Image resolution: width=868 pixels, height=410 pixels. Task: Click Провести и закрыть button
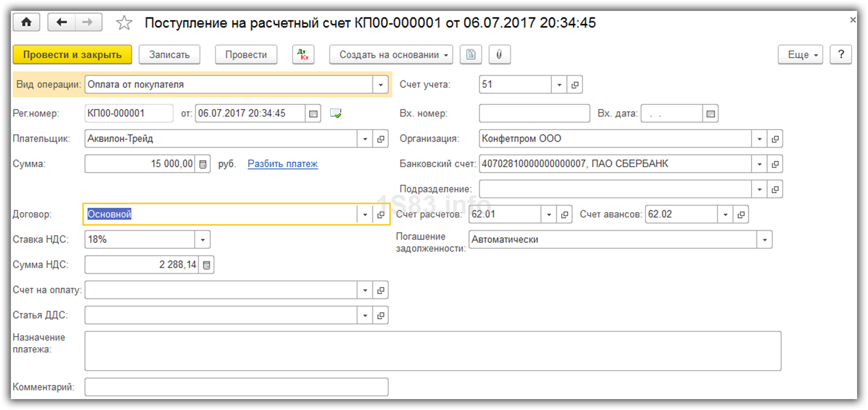coord(72,55)
